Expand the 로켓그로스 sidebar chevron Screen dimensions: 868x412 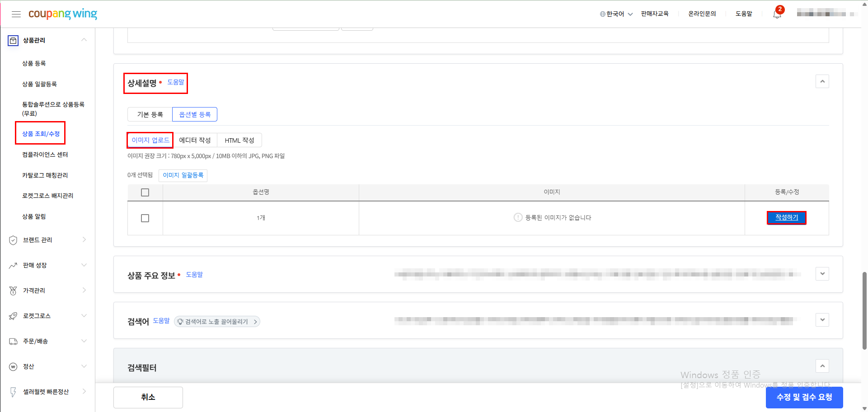[x=84, y=316]
